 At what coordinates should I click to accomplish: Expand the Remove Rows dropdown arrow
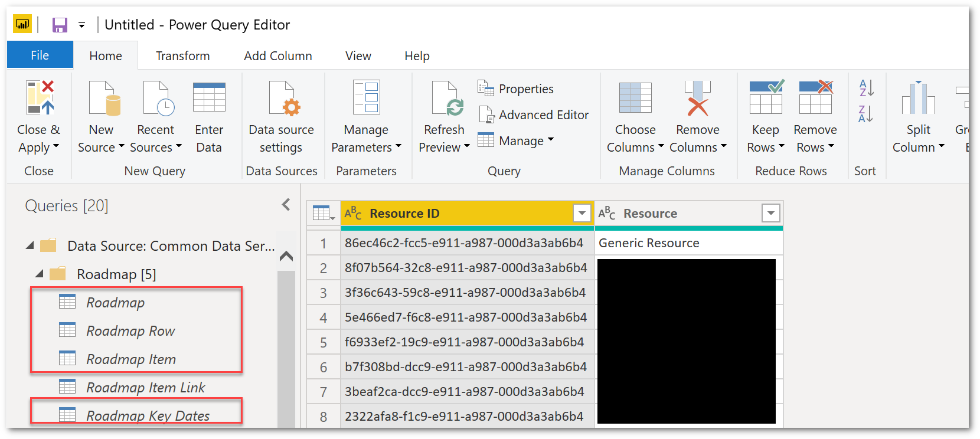click(831, 146)
